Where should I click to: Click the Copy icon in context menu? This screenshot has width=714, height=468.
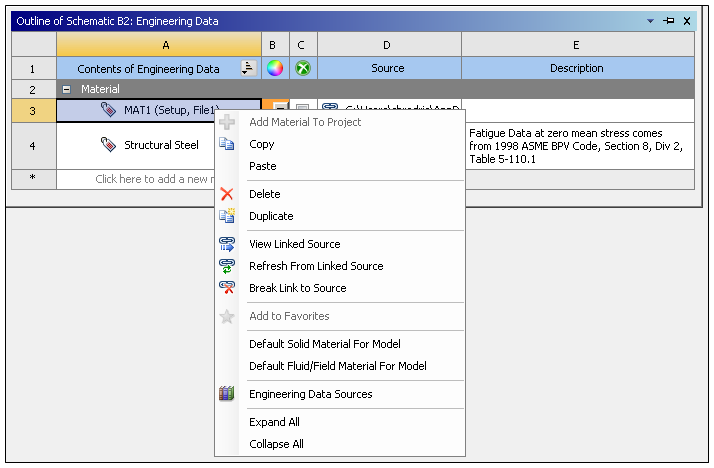(227, 144)
